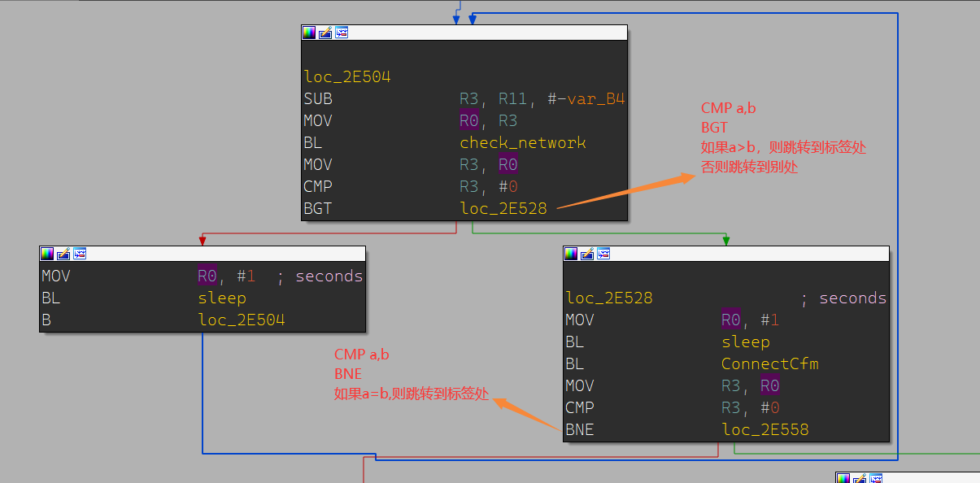Viewport: 980px width, 483px height.
Task: Click the loc_2E528 target in BGT instruction
Action: [503, 209]
